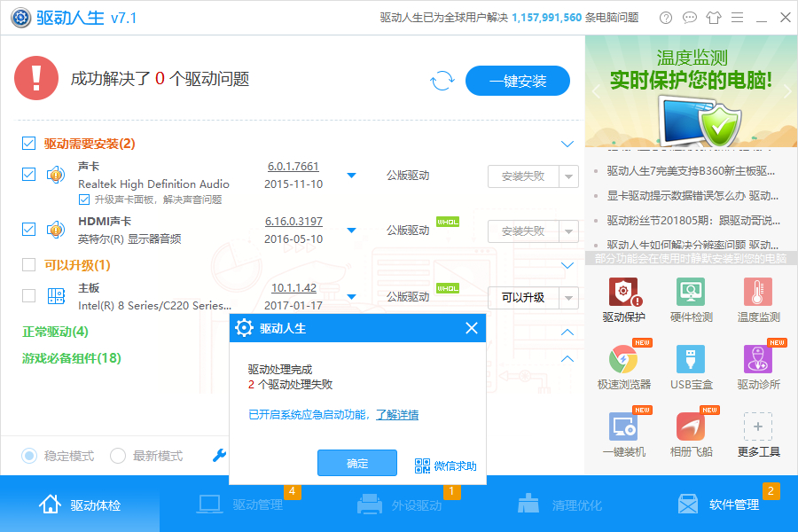Screen dimensions: 798x532
Task: Open Realtek 安装失败 action dropdown arrow
Action: click(x=569, y=176)
